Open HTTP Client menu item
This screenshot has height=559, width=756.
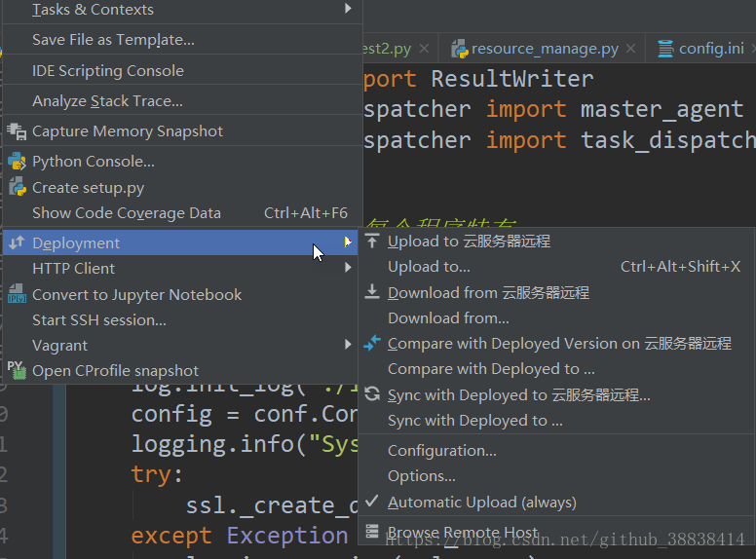(x=181, y=268)
